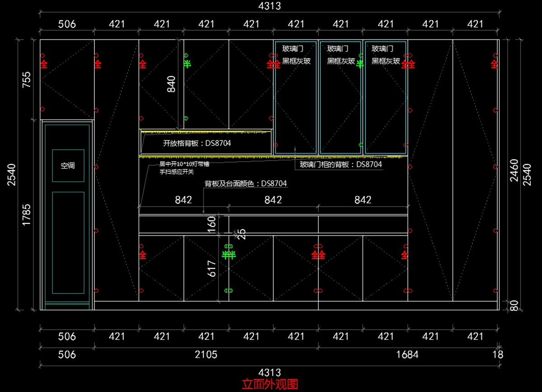Select the 2105 dimension text
Viewport: 542px width, 392px height.
point(206,355)
